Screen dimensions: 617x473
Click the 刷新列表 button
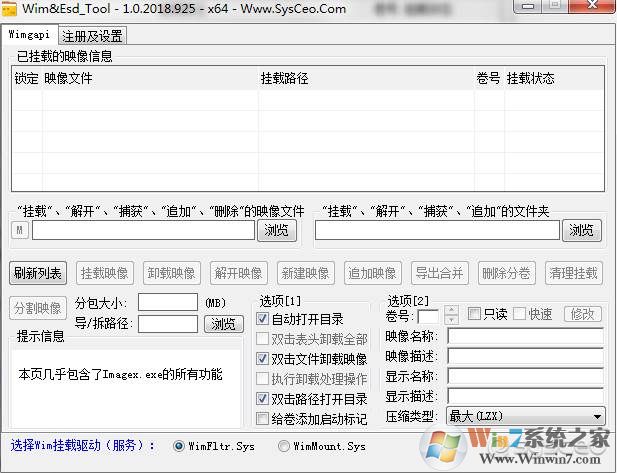click(38, 273)
